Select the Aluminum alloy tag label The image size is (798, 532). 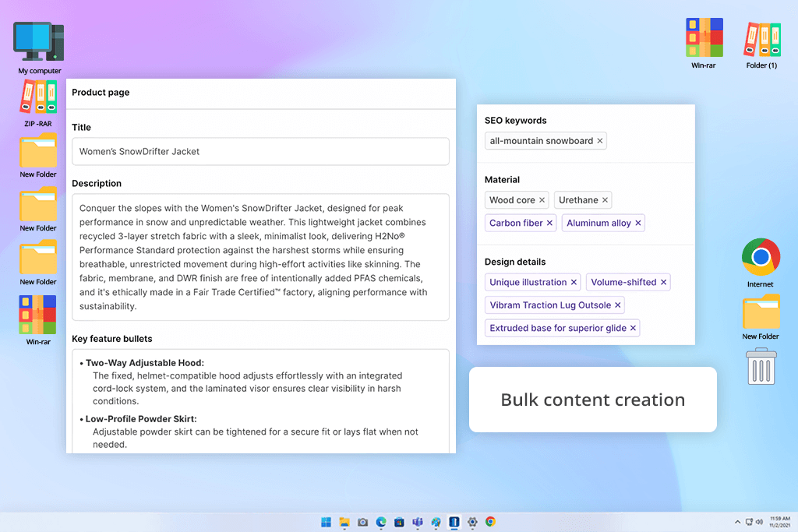[x=599, y=223]
